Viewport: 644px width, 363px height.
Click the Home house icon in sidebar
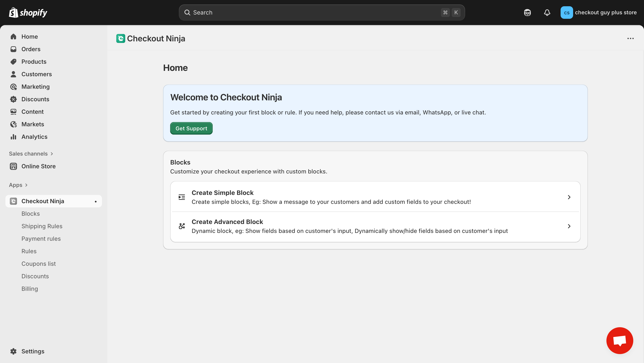[13, 37]
